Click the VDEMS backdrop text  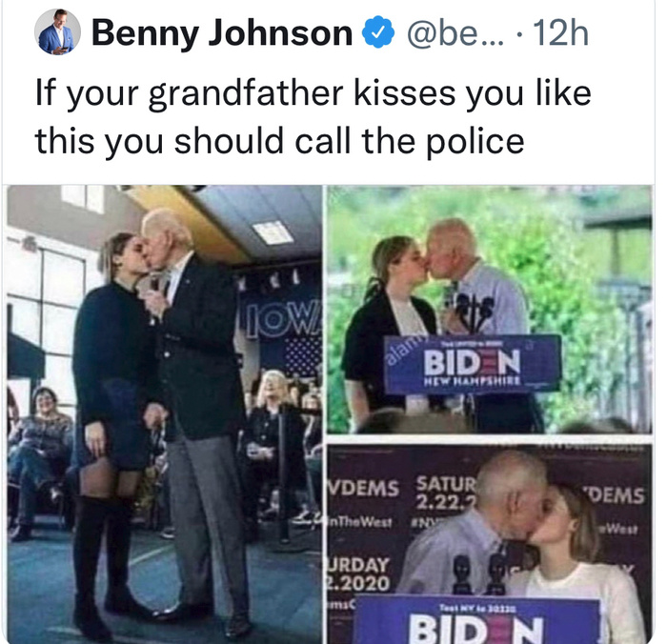point(364,489)
